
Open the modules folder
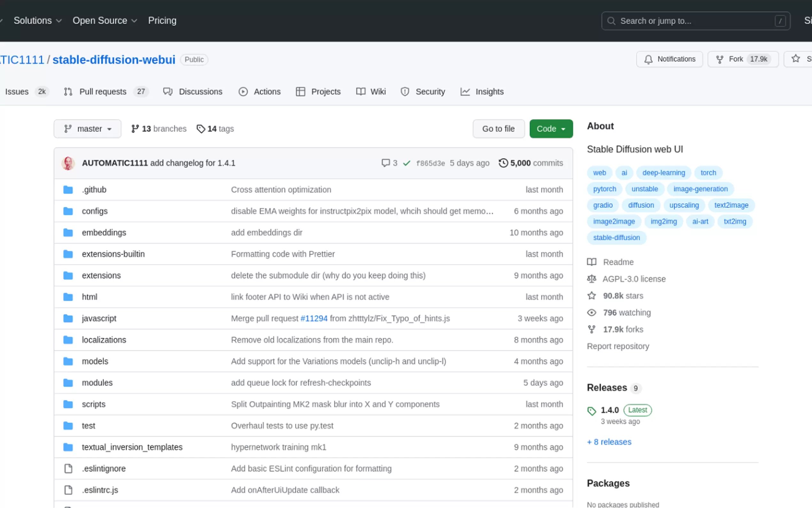(97, 382)
